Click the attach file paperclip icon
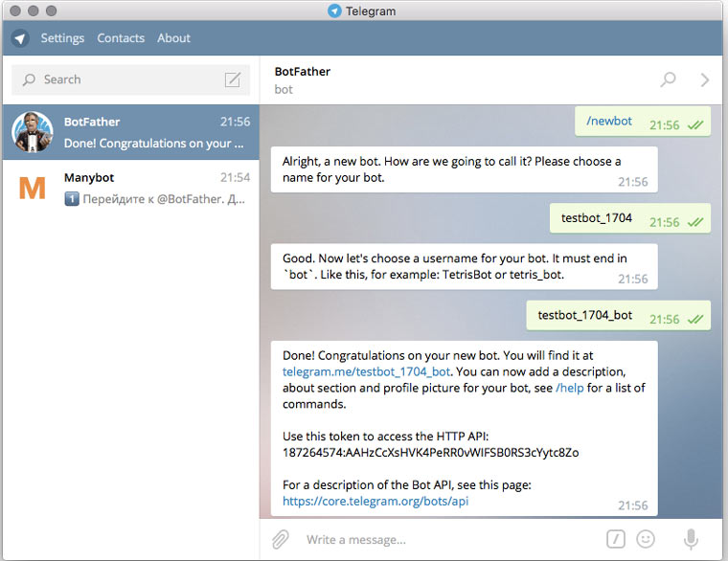 pos(281,540)
